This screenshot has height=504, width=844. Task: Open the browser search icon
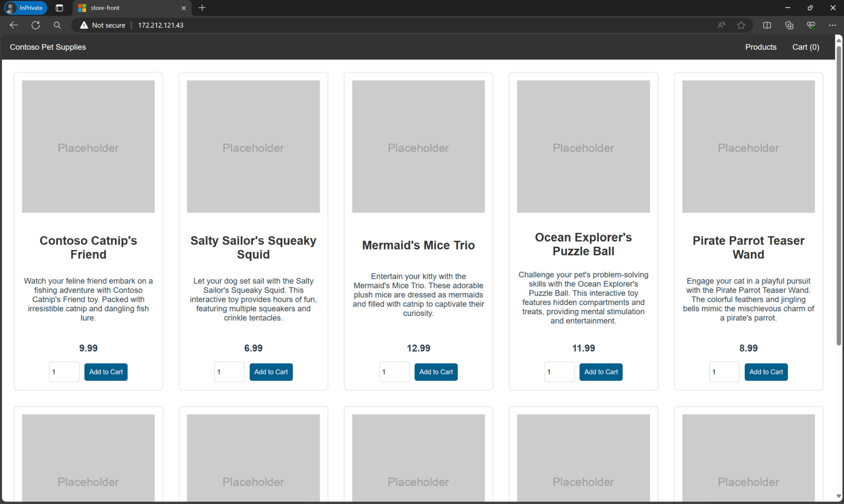[57, 25]
